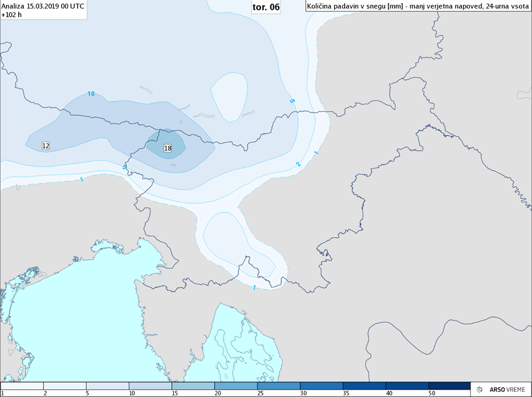Viewport: 532px width, 397px height.
Task: Click the 10 mm contour line label
Action: [x=91, y=94]
